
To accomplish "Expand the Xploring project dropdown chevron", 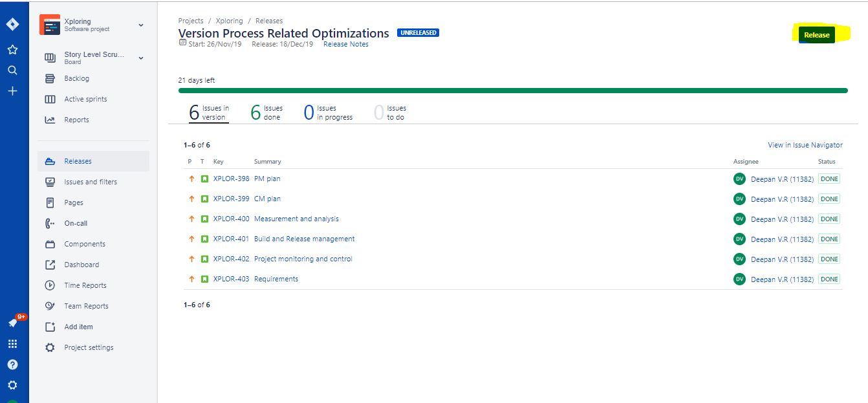I will [141, 25].
